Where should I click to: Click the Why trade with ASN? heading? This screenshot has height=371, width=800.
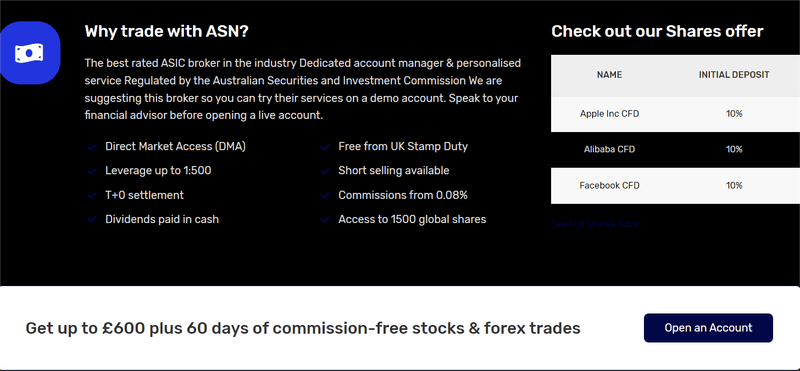tap(166, 32)
